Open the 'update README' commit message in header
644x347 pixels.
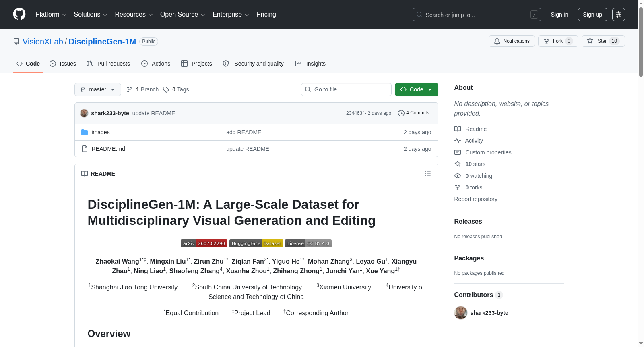tap(154, 113)
